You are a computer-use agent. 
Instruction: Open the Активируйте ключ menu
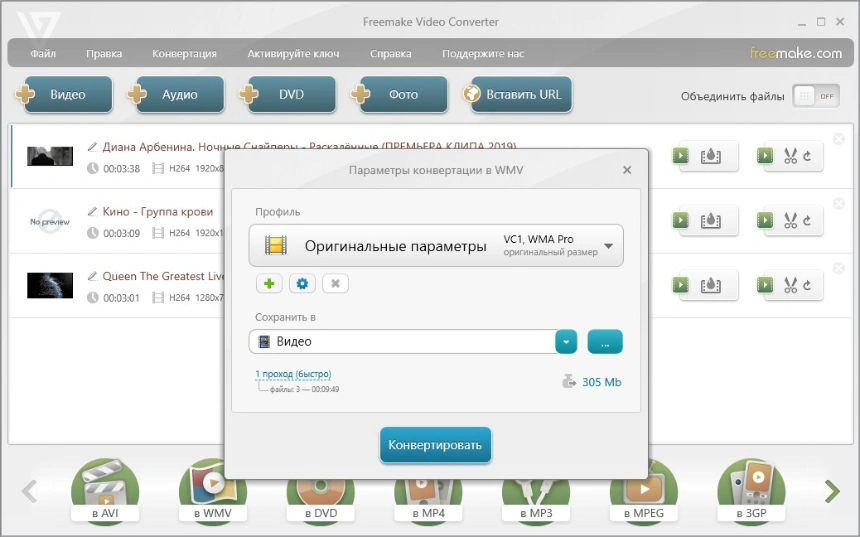(x=293, y=54)
